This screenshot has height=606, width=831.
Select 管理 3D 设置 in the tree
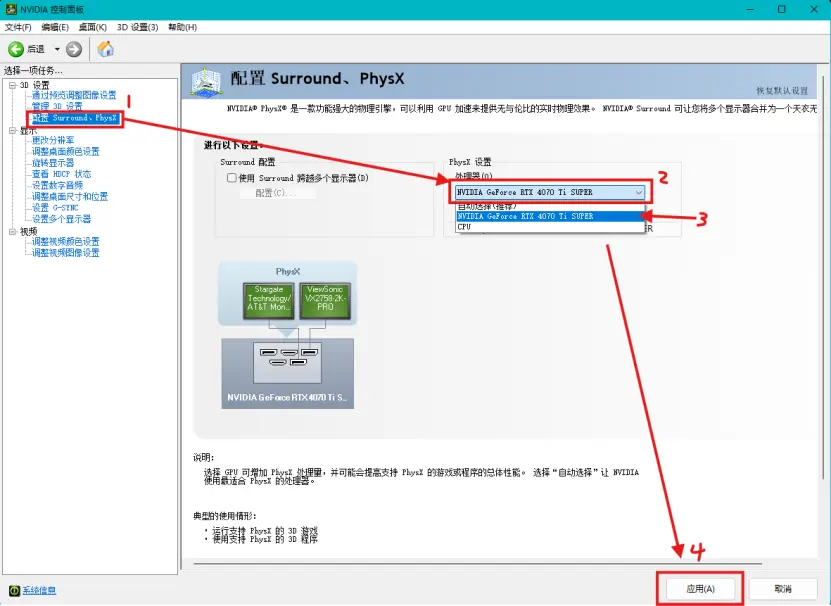pyautogui.click(x=57, y=106)
